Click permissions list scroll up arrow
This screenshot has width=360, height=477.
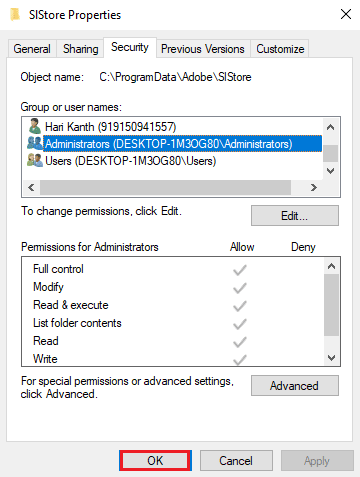[x=331, y=266]
